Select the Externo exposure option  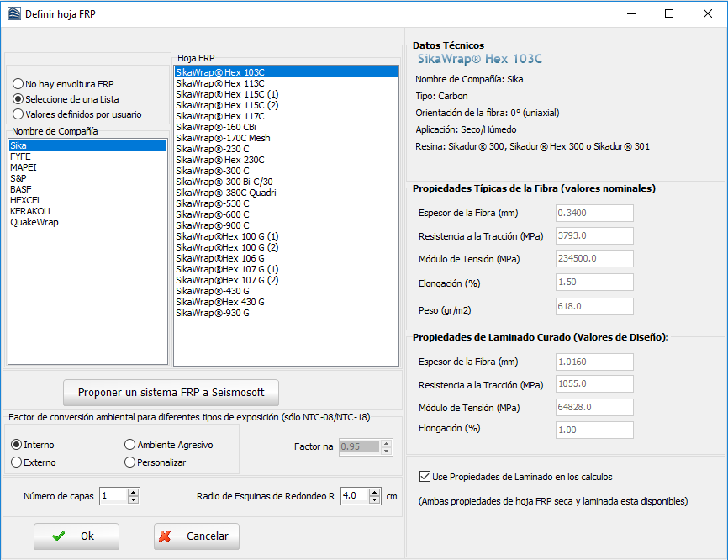point(17,462)
